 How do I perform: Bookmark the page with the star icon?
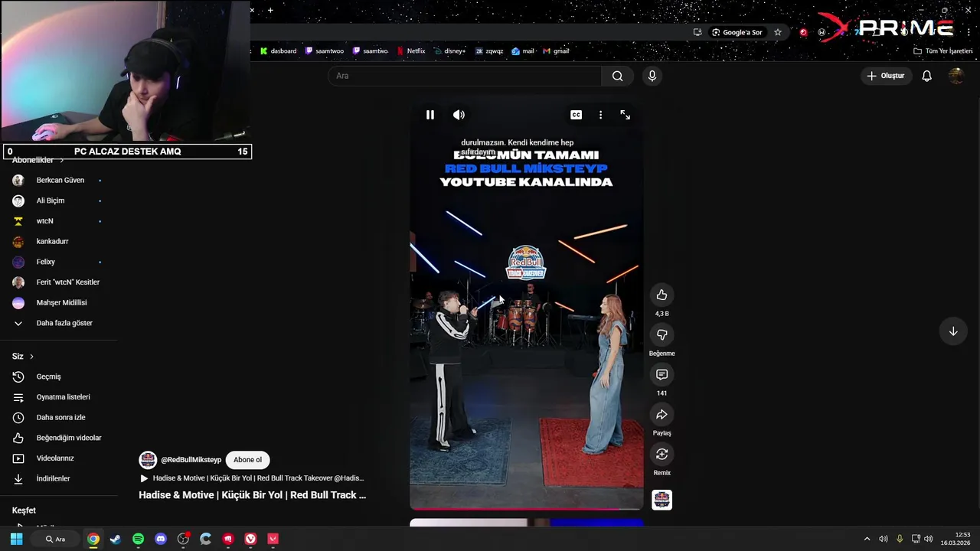tap(778, 32)
